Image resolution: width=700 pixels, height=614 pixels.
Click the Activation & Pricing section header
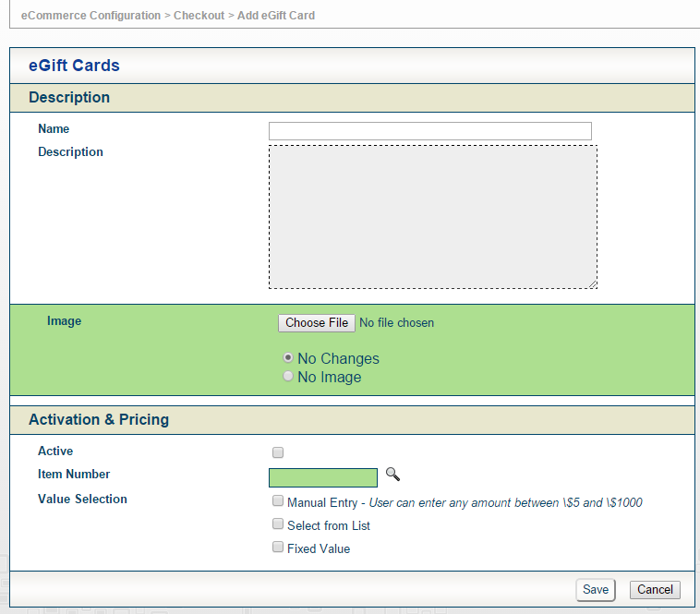tap(99, 420)
